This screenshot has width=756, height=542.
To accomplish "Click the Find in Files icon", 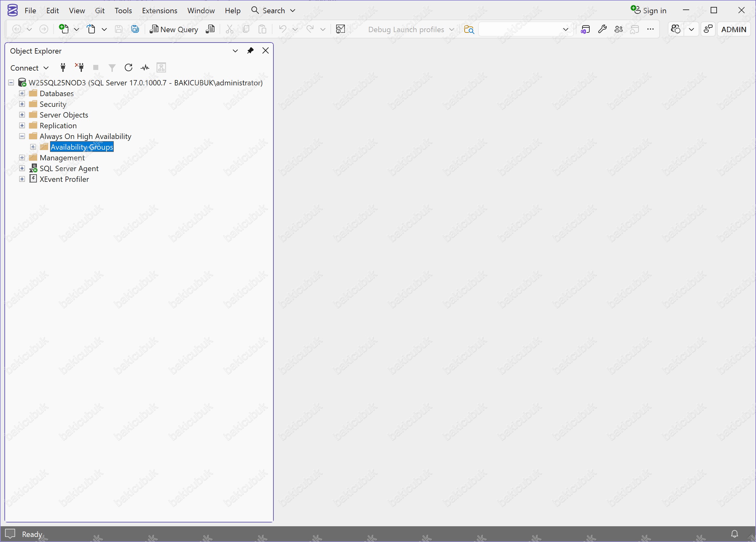I will 469,29.
